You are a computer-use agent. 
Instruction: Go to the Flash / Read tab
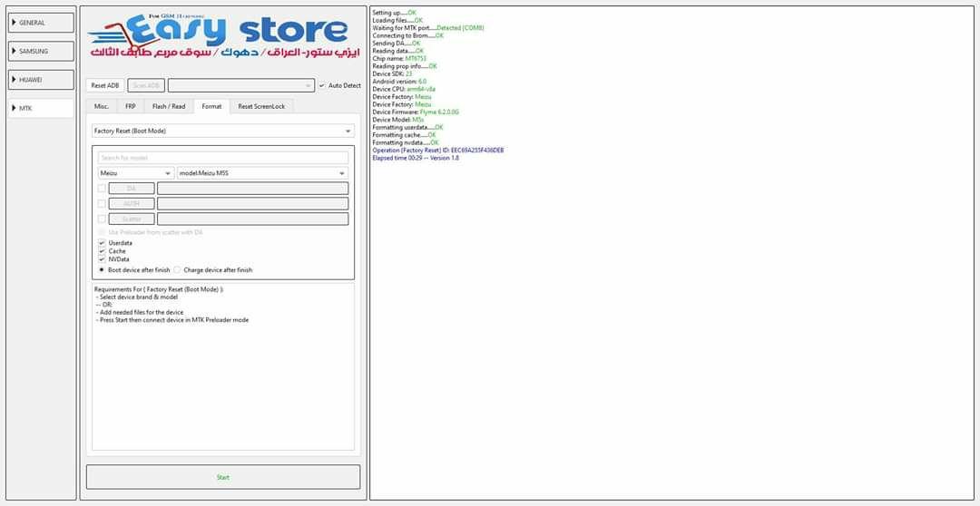(169, 106)
